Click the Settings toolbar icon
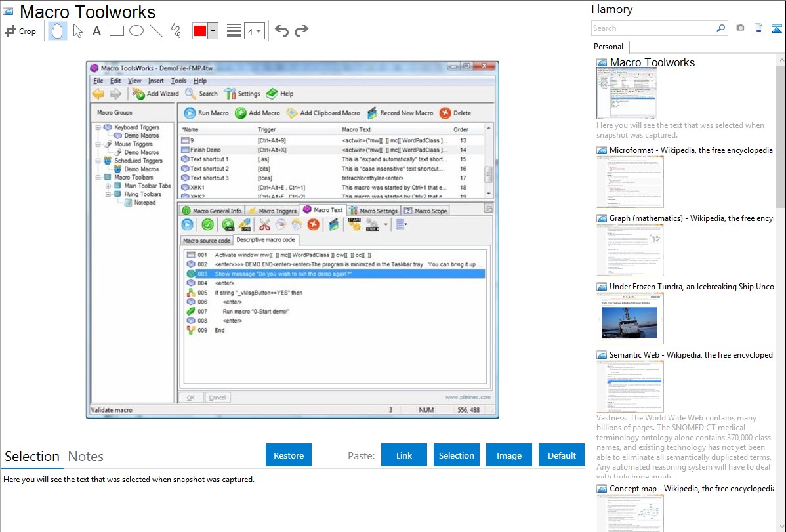The image size is (786, 532). (230, 94)
